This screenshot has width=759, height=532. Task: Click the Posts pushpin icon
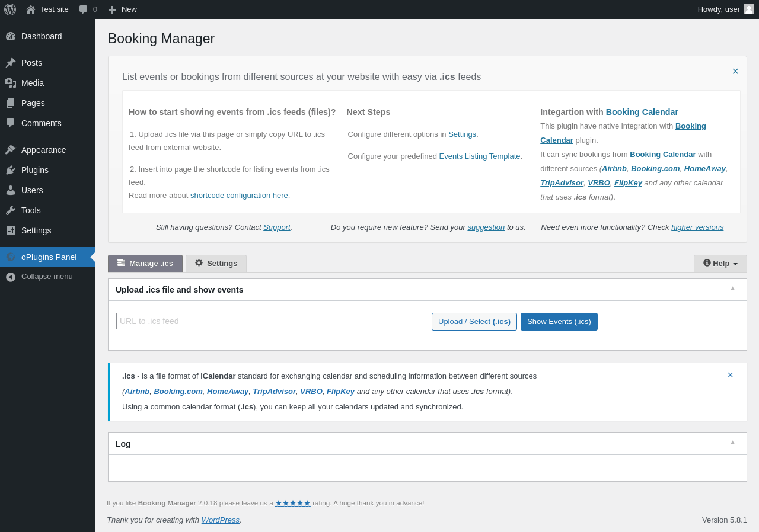[11, 63]
